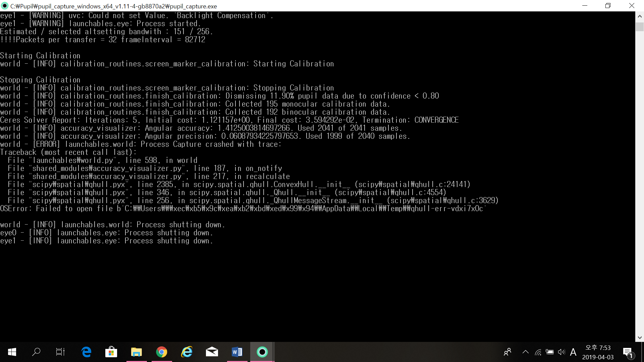Viewport: 644px width, 362px height.
Task: Launch Google Chrome from the taskbar
Action: [x=161, y=352]
